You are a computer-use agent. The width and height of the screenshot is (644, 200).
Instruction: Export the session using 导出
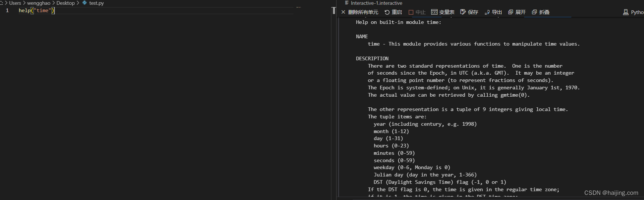[x=493, y=12]
